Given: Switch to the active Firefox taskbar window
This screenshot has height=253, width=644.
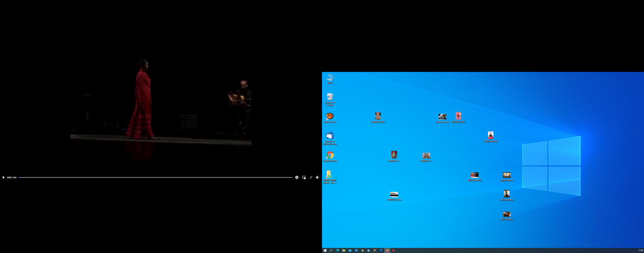Looking at the screenshot, I should pos(387,250).
